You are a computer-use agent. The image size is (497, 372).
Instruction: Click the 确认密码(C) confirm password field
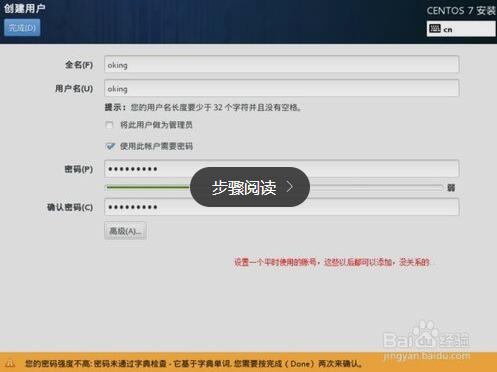[281, 207]
